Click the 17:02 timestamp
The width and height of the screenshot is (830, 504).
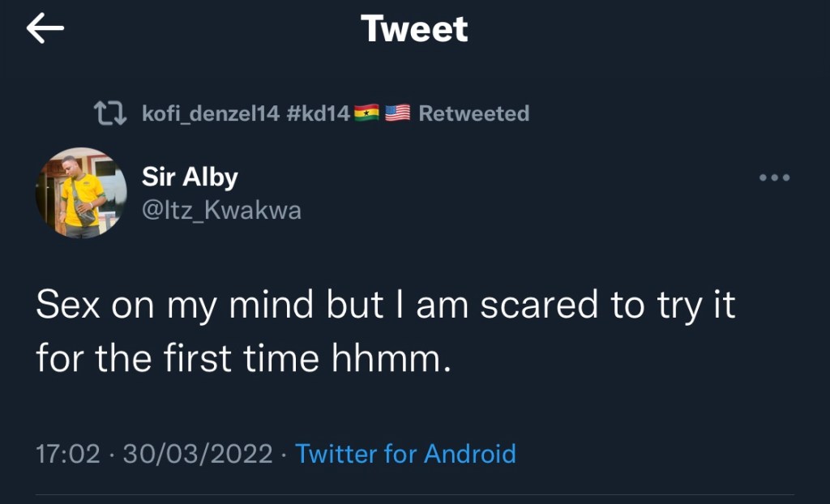pos(68,453)
